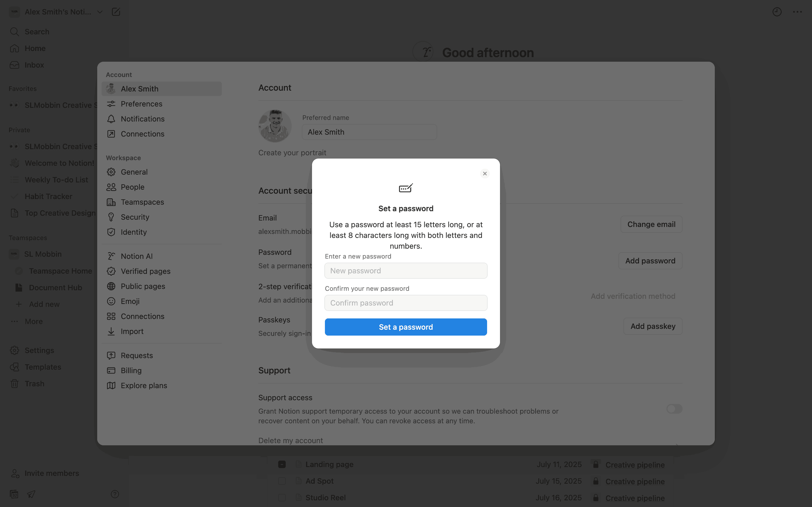This screenshot has height=507, width=812.
Task: Toggle the Support access switch
Action: pyautogui.click(x=674, y=409)
